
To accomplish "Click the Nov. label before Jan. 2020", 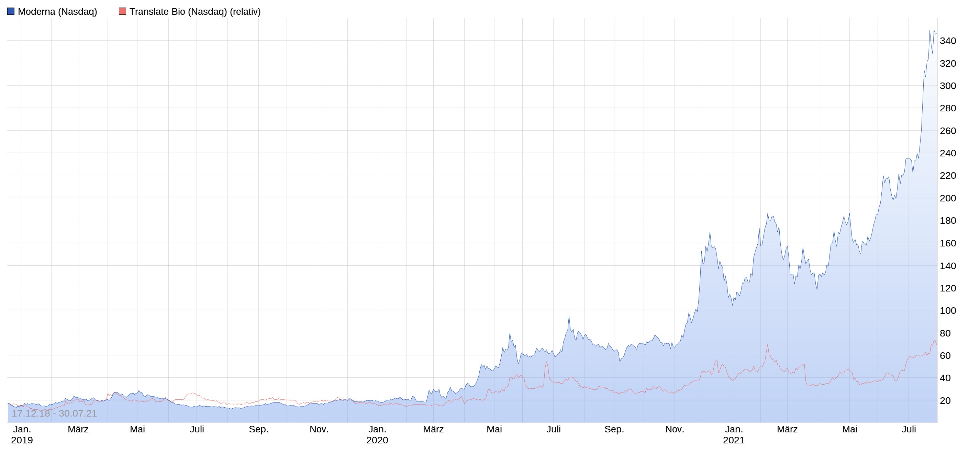I will [319, 429].
